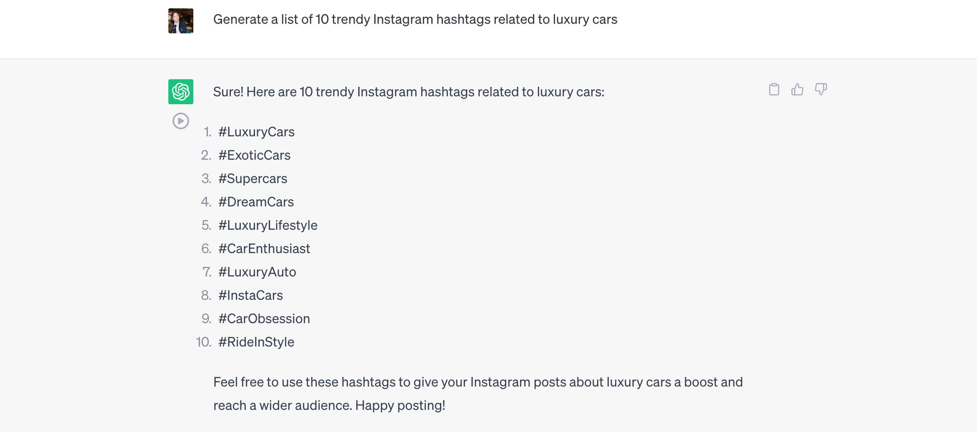Click the #CarObsession hashtag
Image resolution: width=980 pixels, height=432 pixels.
pyautogui.click(x=264, y=319)
